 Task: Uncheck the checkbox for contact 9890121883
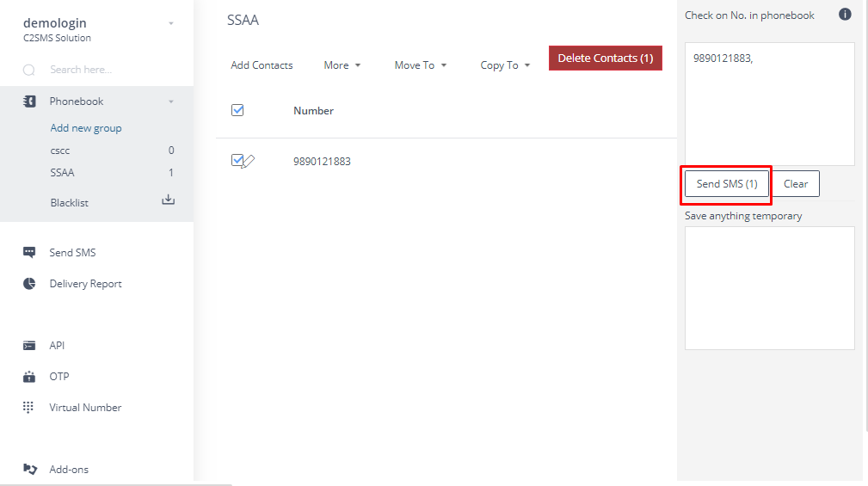[x=237, y=161]
